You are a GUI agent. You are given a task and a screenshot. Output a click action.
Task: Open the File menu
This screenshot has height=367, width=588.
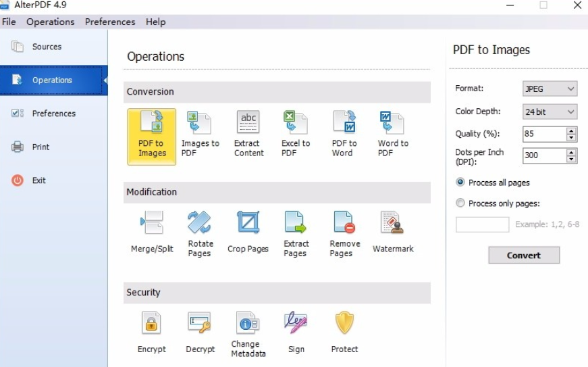9,22
